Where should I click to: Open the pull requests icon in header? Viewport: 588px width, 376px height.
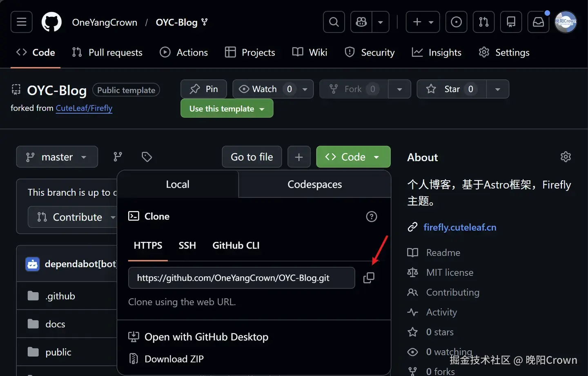(x=483, y=22)
